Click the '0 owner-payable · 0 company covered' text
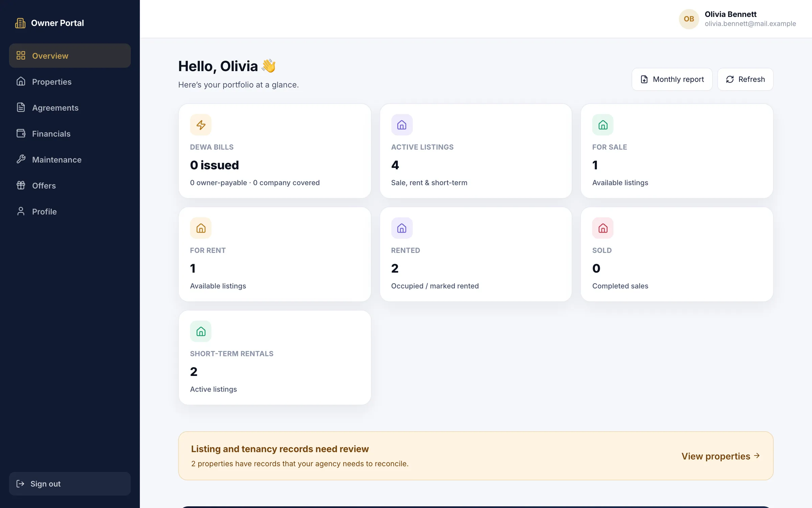Viewport: 812px width, 508px height. tap(255, 183)
